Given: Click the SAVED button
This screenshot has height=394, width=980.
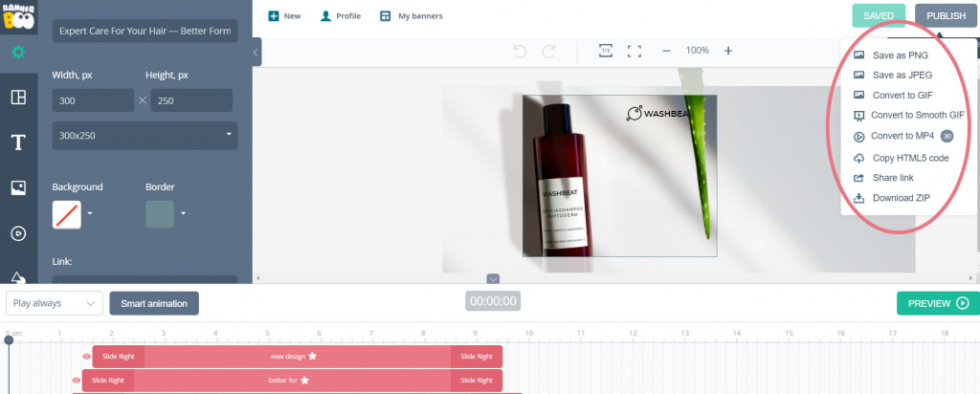Looking at the screenshot, I should point(879,15).
